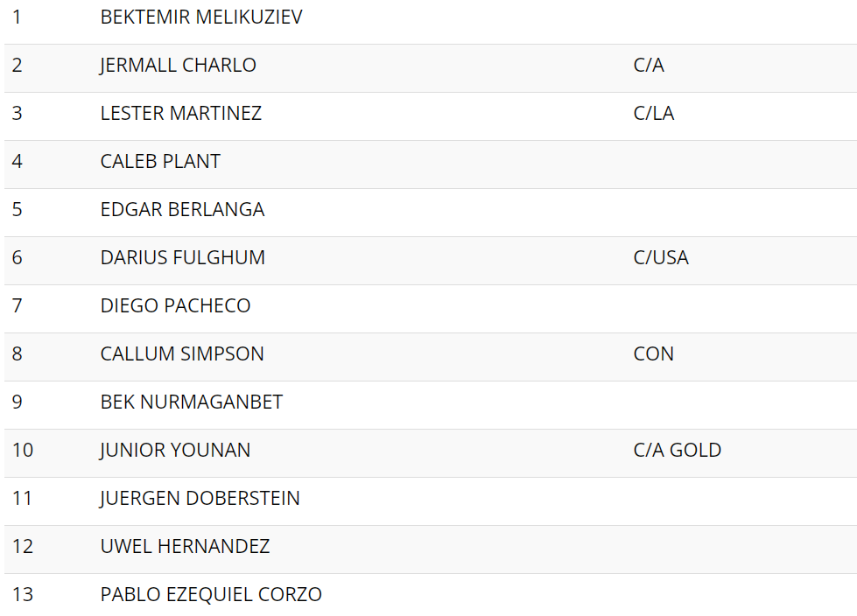Click rank number 13 cell
This screenshot has width=857, height=616.
point(23,593)
